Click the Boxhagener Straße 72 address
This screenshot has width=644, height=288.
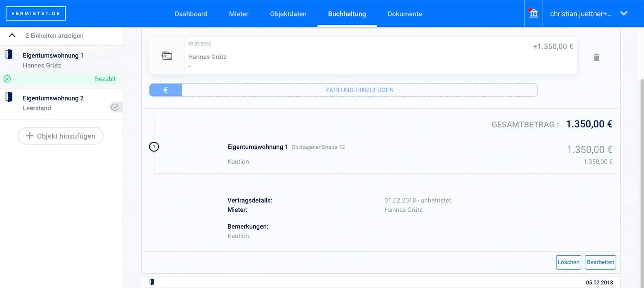tap(318, 147)
